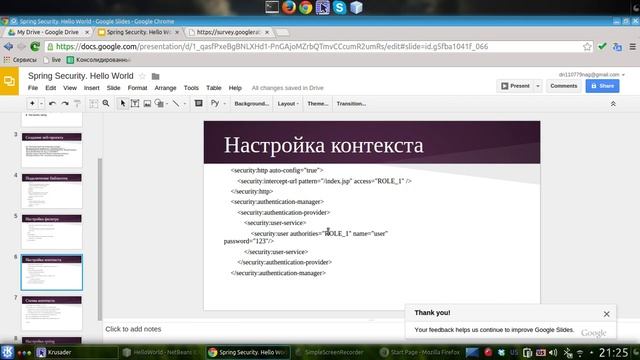
Task: Click the insert image icon
Action: click(x=147, y=104)
